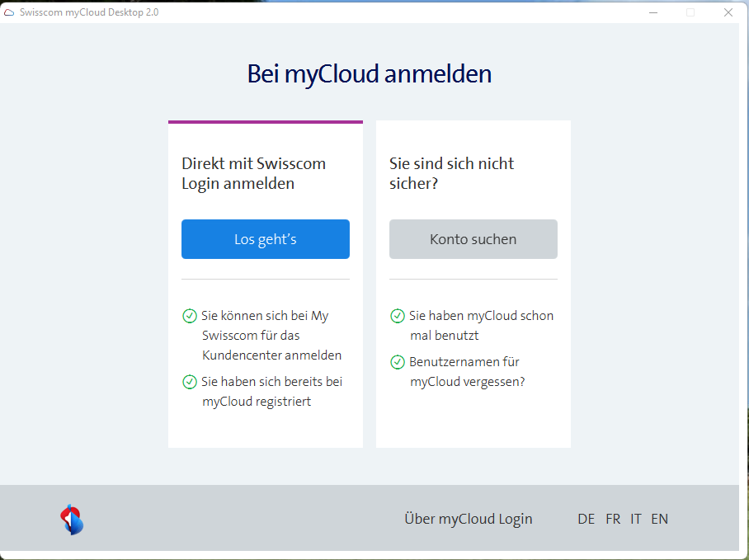Image resolution: width=749 pixels, height=560 pixels.
Task: Click the Swisscom login card heading
Action: 252,173
